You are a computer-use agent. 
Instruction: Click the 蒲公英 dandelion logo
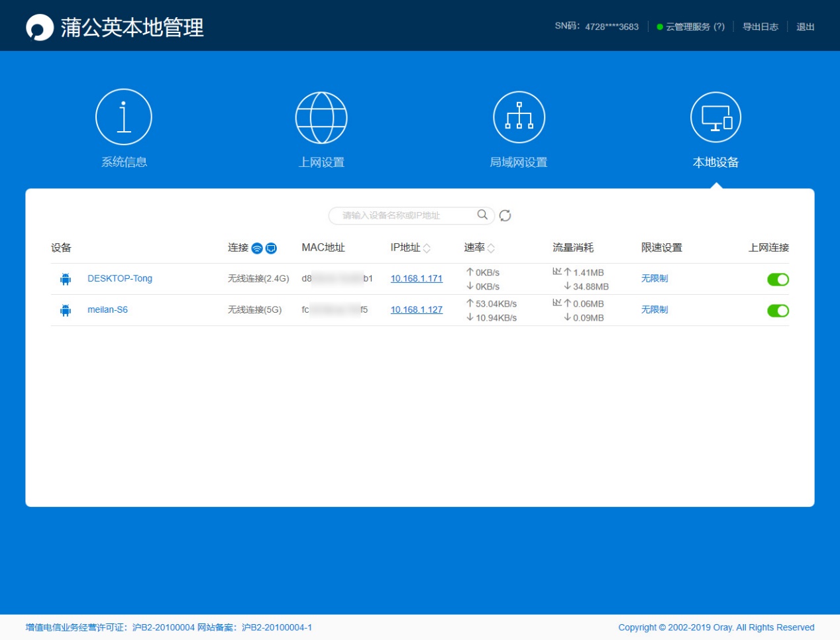[40, 26]
